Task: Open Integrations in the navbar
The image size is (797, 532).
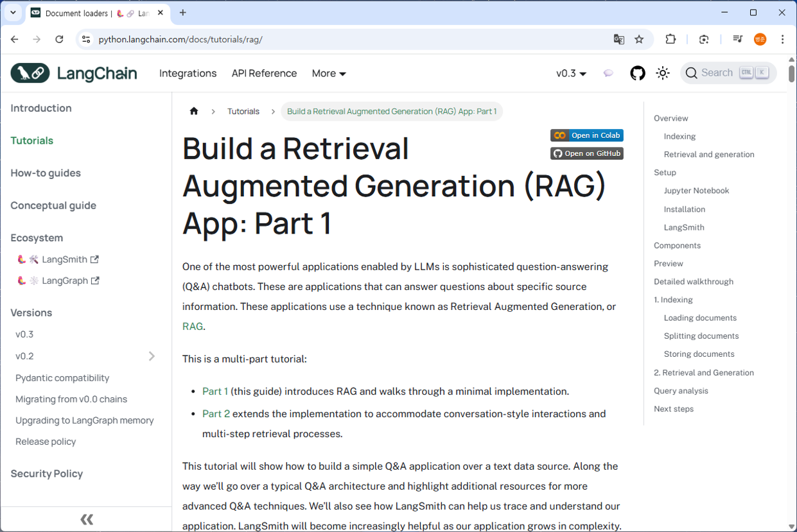Action: coord(188,73)
